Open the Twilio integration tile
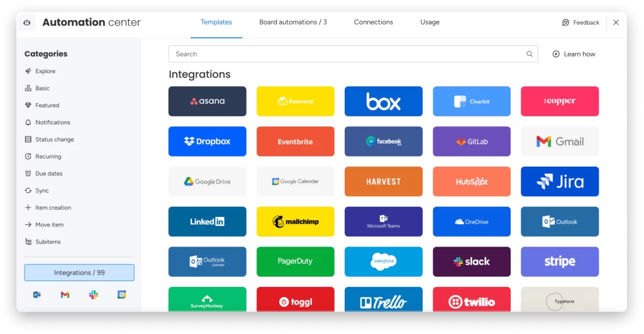This screenshot has width=644, height=334. (x=472, y=299)
